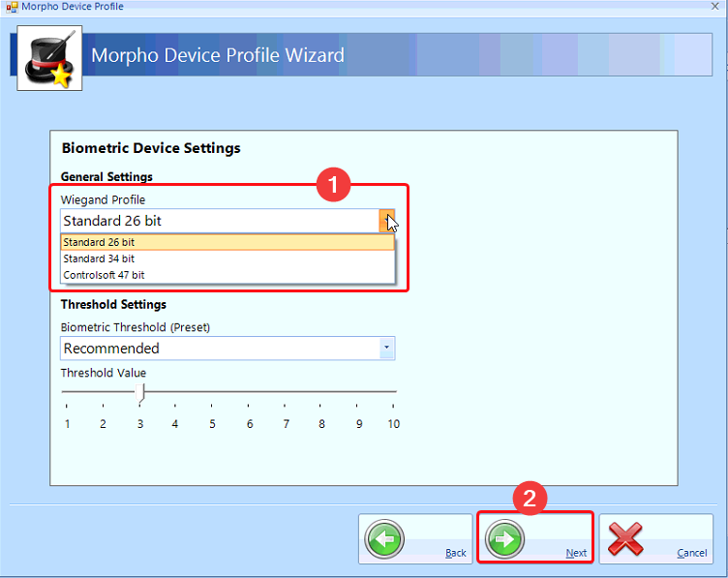Click the Biometric Device Settings heading
The width and height of the screenshot is (728, 578).
[151, 148]
